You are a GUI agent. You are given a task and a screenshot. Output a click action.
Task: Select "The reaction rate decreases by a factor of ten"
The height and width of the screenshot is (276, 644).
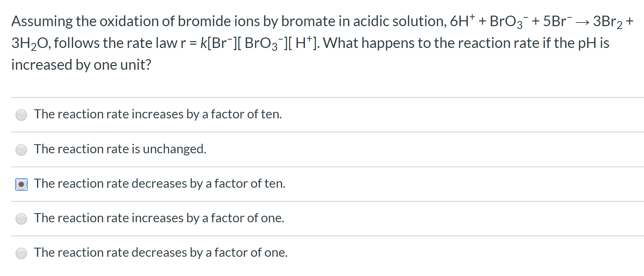click(x=160, y=184)
